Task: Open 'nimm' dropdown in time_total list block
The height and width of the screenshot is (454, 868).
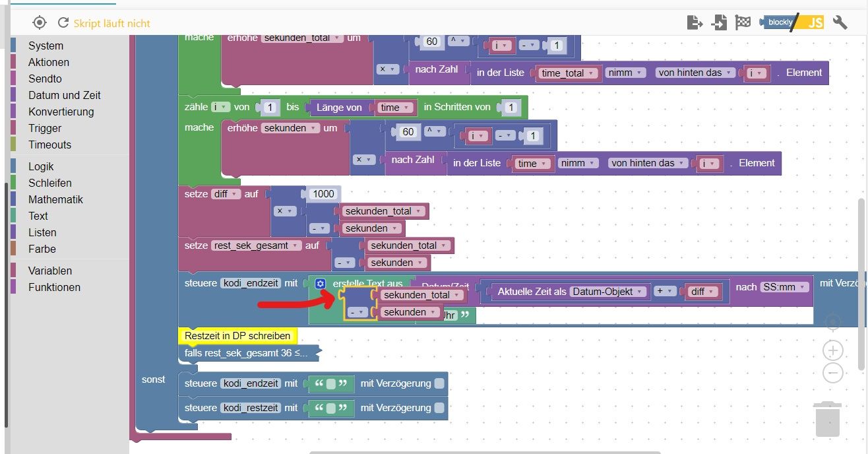Action: pos(624,73)
